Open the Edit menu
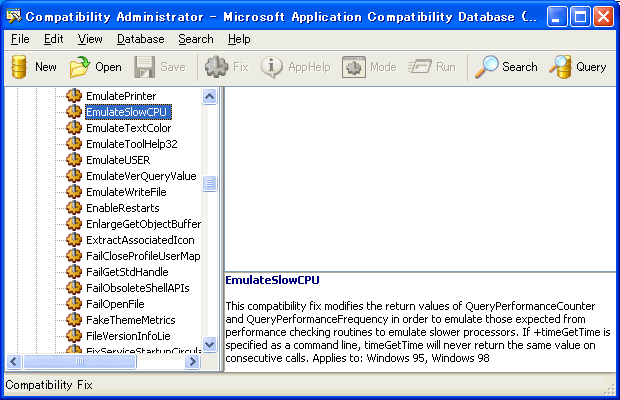620x400 pixels. pyautogui.click(x=53, y=39)
